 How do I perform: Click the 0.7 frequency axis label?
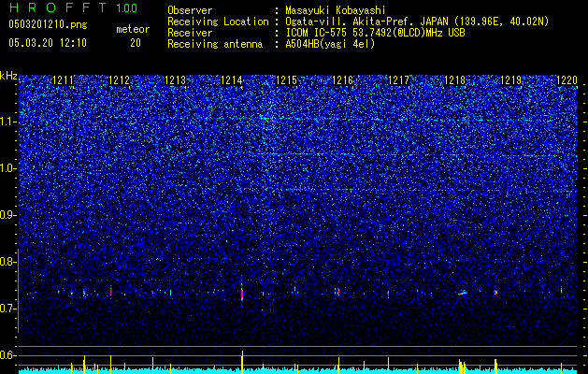coord(7,309)
